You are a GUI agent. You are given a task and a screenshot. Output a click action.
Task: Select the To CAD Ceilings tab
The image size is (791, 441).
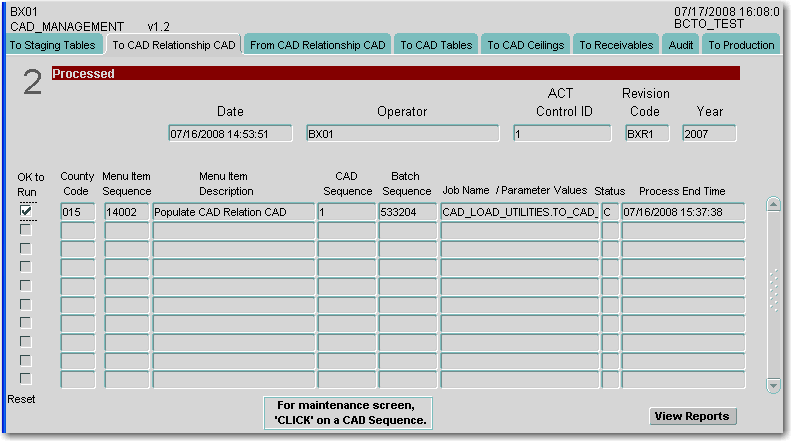pyautogui.click(x=526, y=45)
